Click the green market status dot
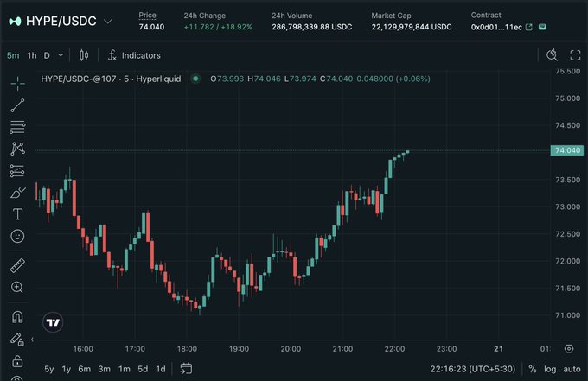 pos(195,79)
